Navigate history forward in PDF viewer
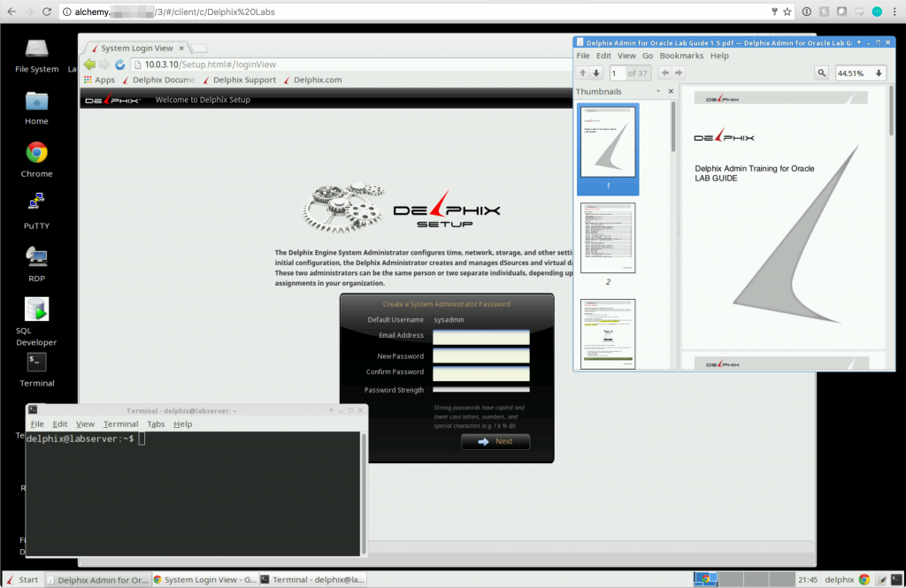906x588 pixels. point(679,73)
